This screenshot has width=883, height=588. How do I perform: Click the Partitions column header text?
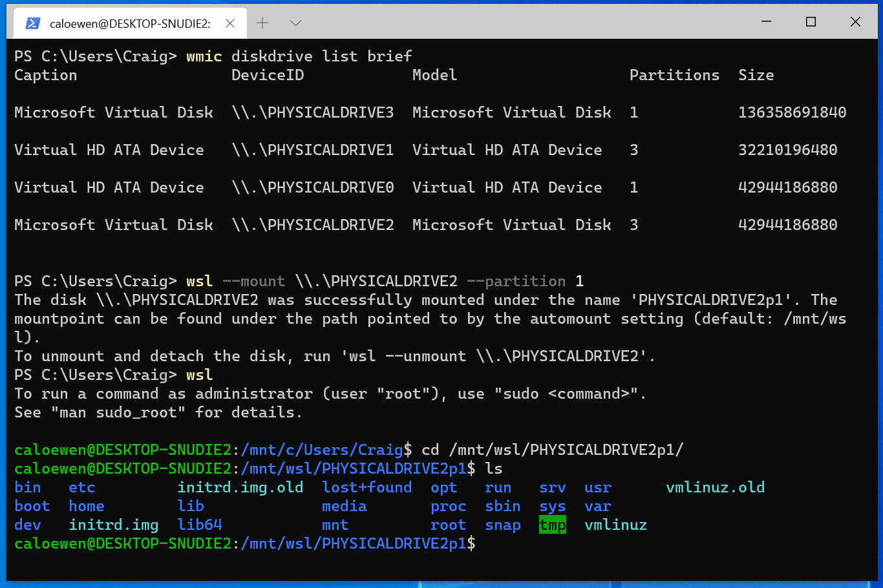click(674, 75)
